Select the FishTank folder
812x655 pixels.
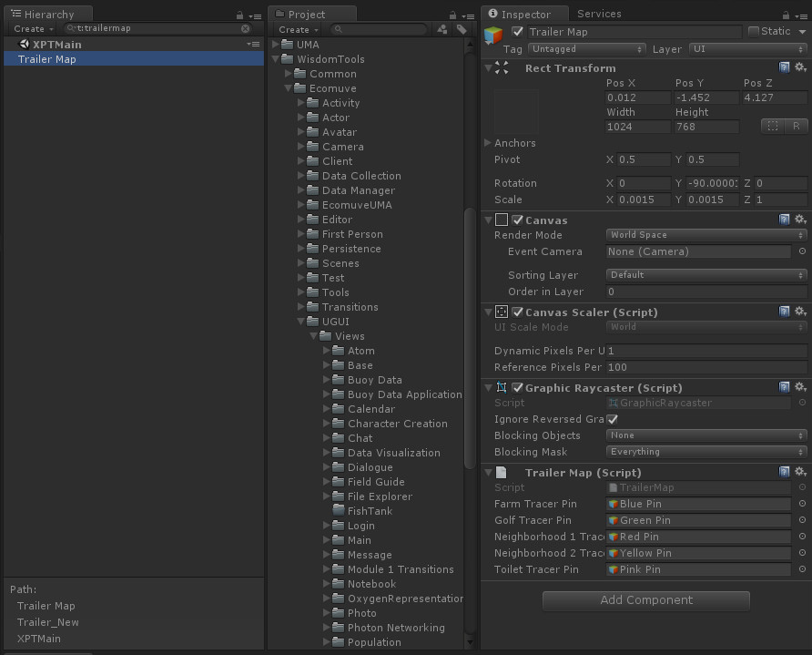[x=370, y=511]
